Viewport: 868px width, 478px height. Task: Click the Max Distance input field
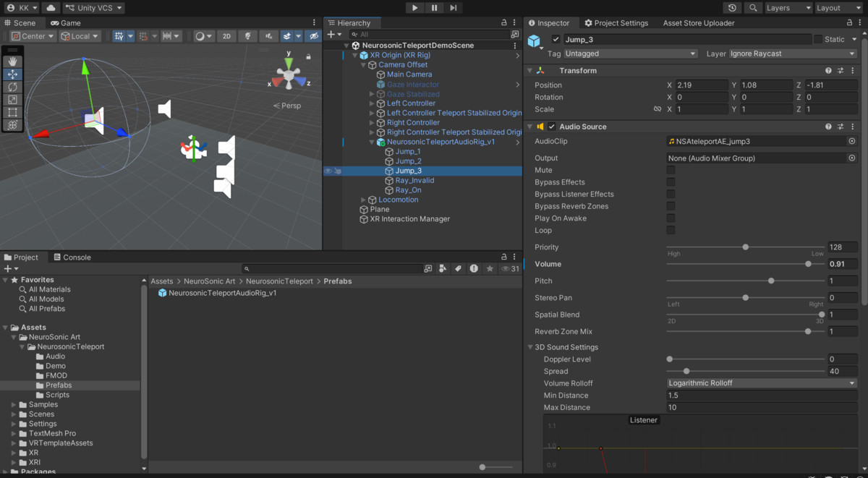[759, 407]
